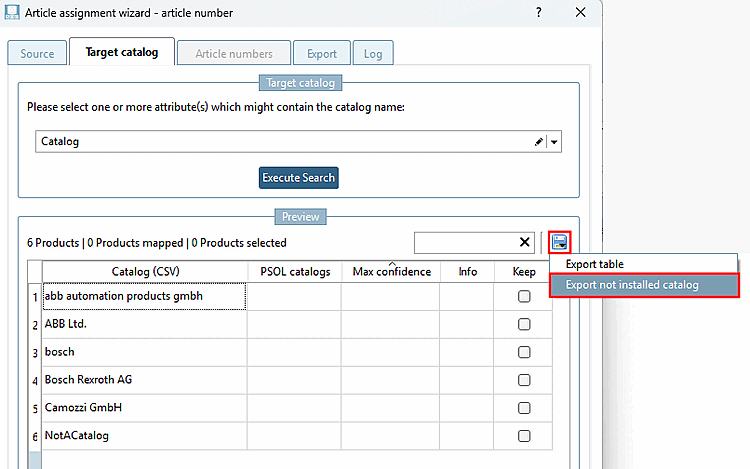750x469 pixels.
Task: Open the Log tab
Action: click(373, 54)
